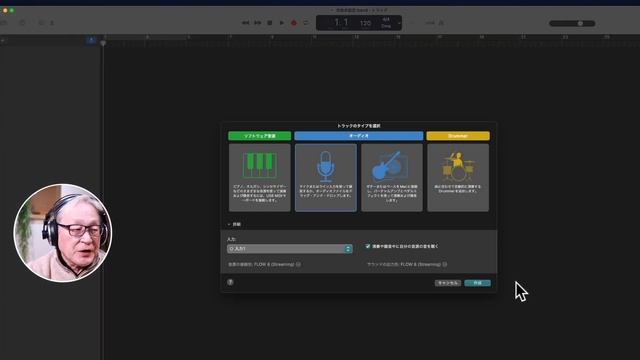Image resolution: width=640 pixels, height=360 pixels.
Task: Click the 4/4 time signature in LCD
Action: coord(386,19)
